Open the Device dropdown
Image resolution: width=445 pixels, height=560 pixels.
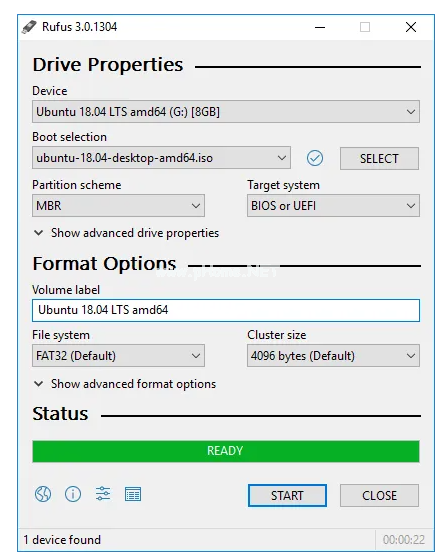226,112
